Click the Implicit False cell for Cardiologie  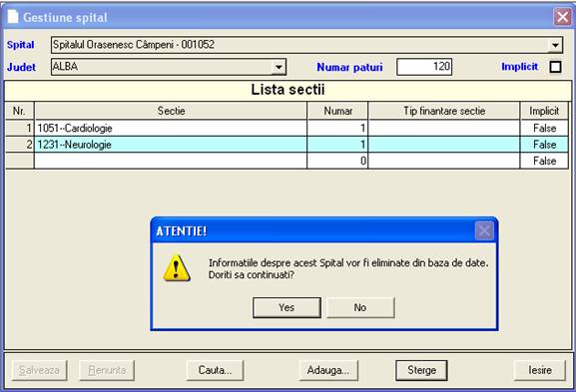click(544, 128)
